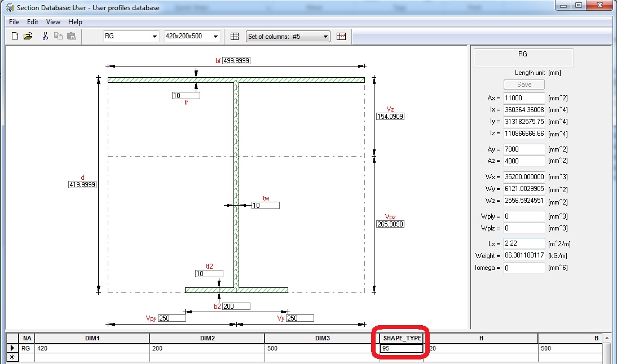
Task: Open an existing profile database
Action: coord(29,35)
